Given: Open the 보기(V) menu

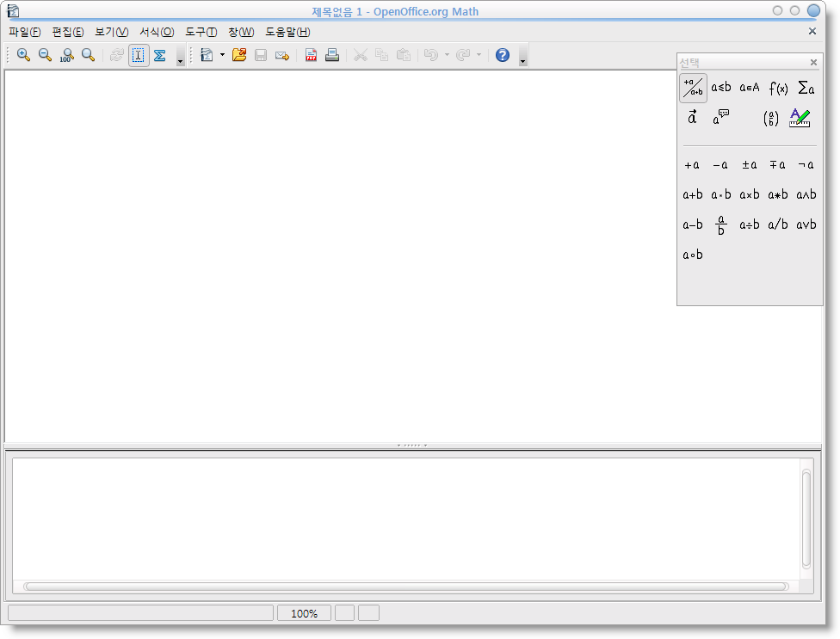Looking at the screenshot, I should click(x=111, y=32).
